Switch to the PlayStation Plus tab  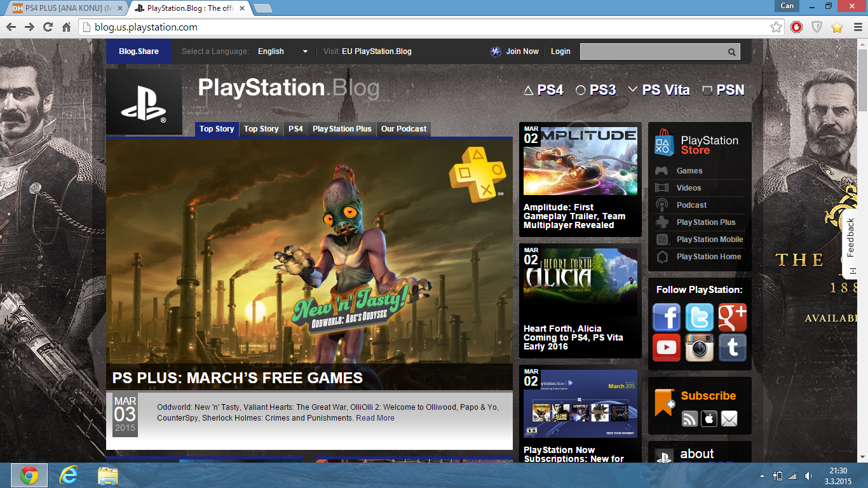(x=342, y=129)
